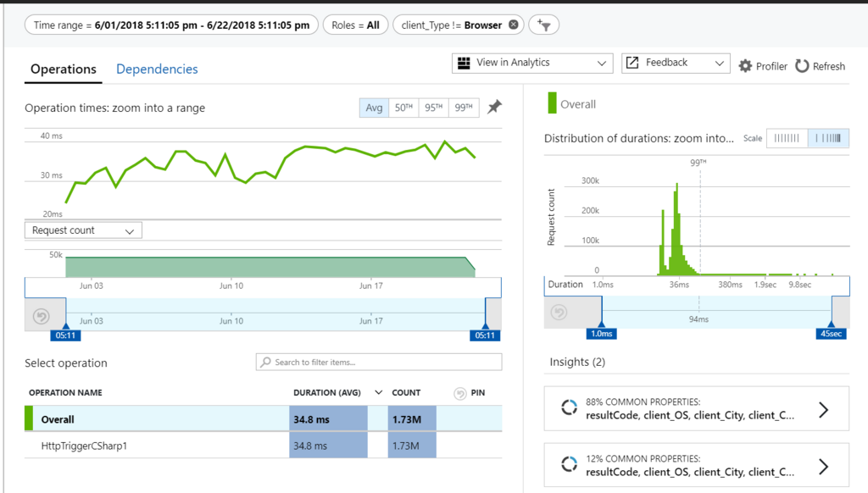Click the Refresh circular arrow icon
Screen dimensions: 868x493
click(x=802, y=66)
